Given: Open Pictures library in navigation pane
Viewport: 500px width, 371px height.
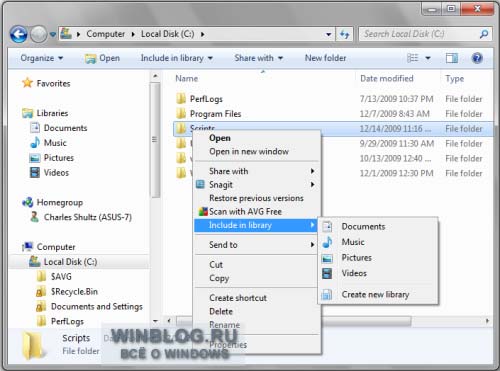Looking at the screenshot, I should tap(59, 158).
